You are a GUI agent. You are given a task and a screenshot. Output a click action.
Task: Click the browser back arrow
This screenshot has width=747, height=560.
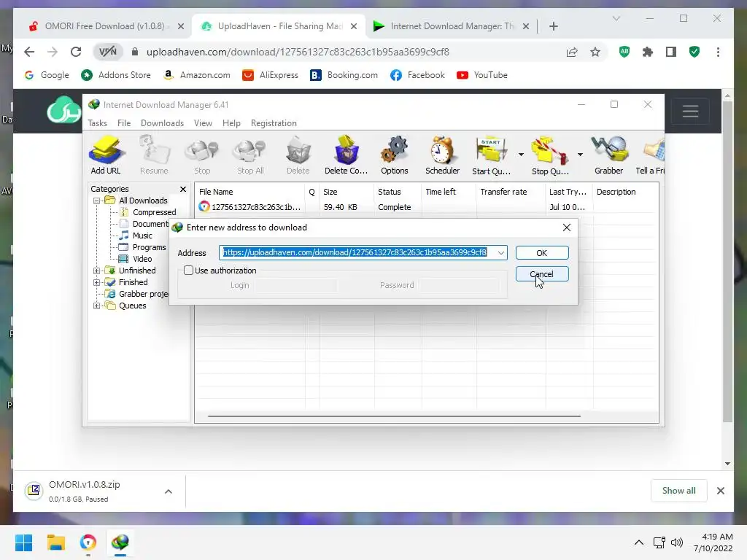29,52
